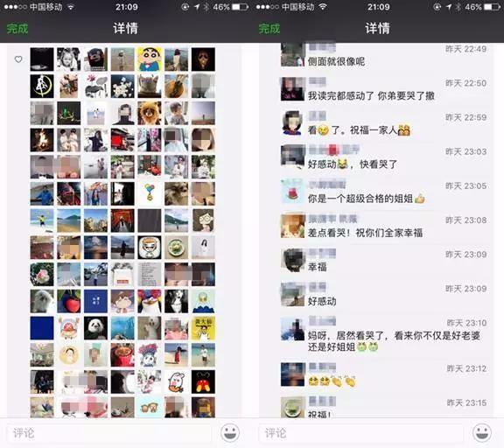This screenshot has width=504, height=448.
Task: Tap 完成 in the right header
Action: point(269,28)
